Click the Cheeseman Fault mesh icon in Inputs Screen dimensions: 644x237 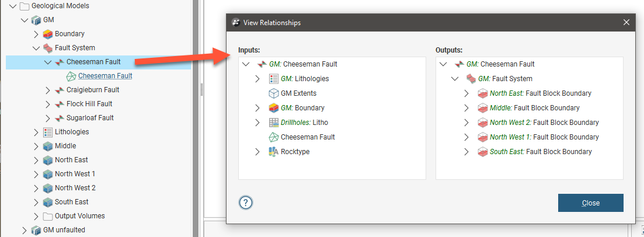click(274, 137)
